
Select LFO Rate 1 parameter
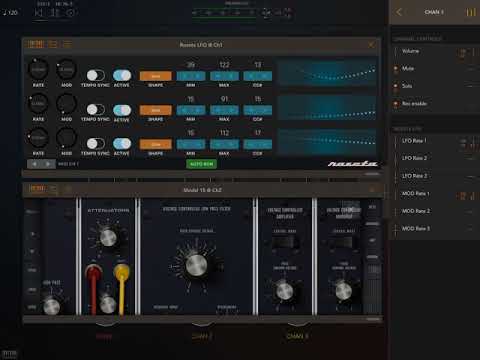click(x=435, y=141)
